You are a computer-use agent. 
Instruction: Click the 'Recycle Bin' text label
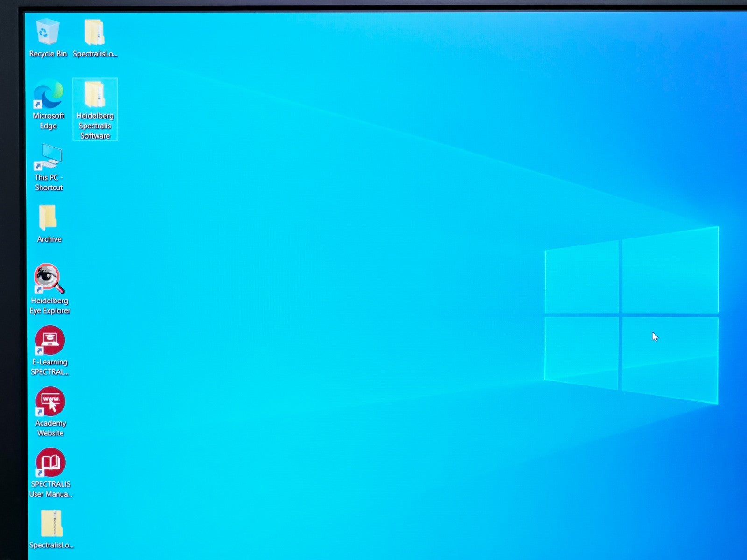(48, 54)
